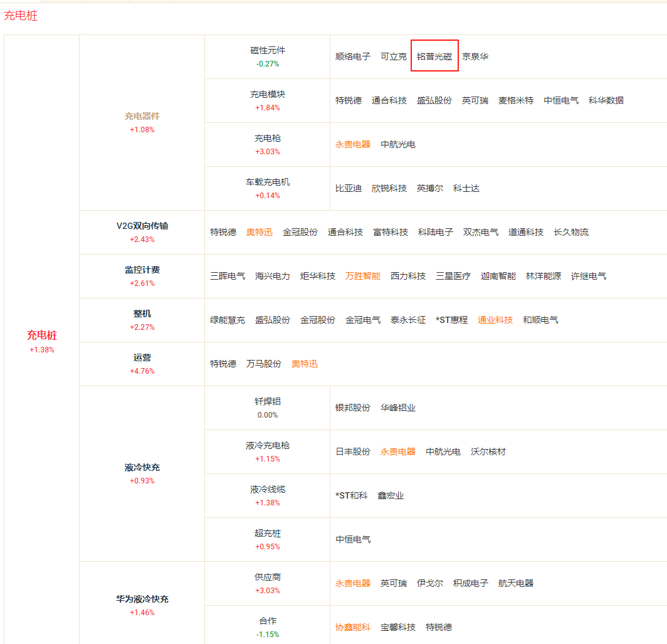
Task: Click stock 三星医疗
Action: (453, 276)
